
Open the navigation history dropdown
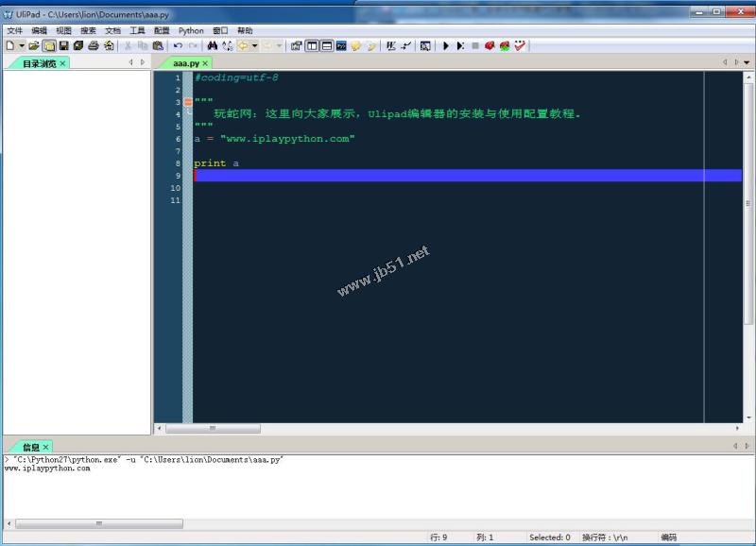pos(257,45)
